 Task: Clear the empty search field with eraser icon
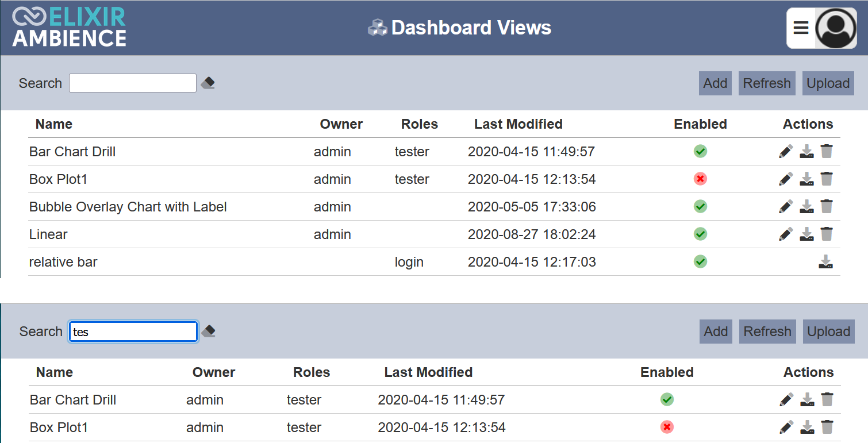tap(208, 83)
